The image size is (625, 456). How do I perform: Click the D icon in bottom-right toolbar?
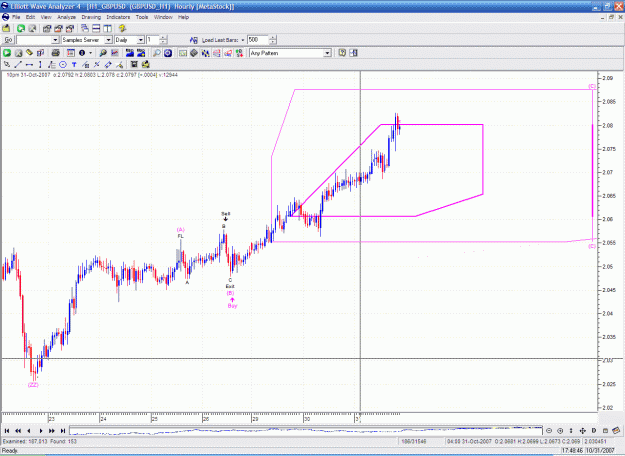coord(594,431)
